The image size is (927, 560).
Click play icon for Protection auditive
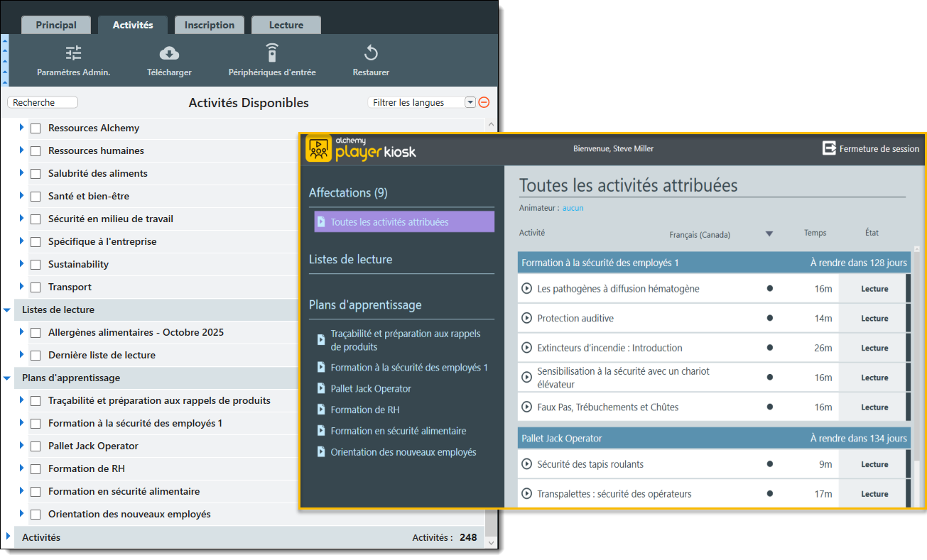click(526, 319)
